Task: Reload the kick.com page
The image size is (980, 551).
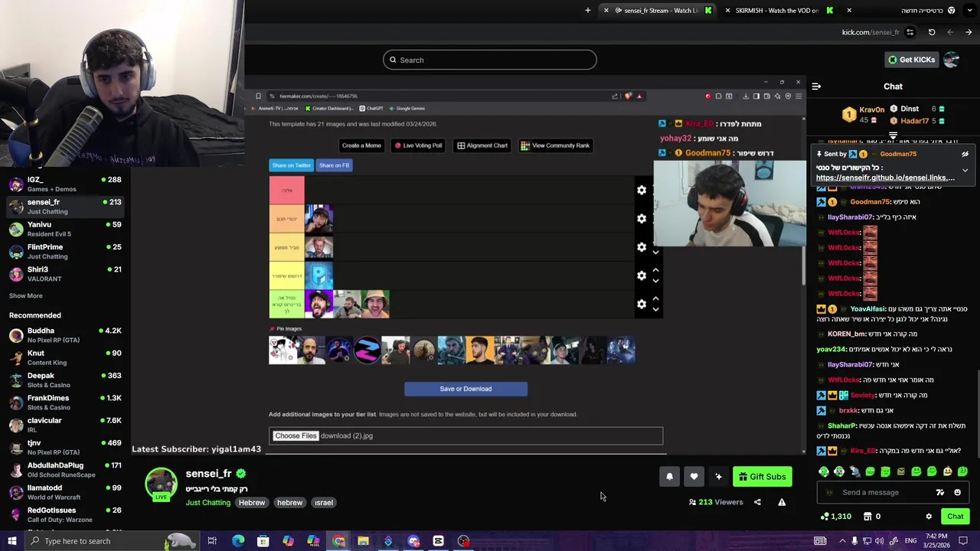Action: tap(932, 32)
